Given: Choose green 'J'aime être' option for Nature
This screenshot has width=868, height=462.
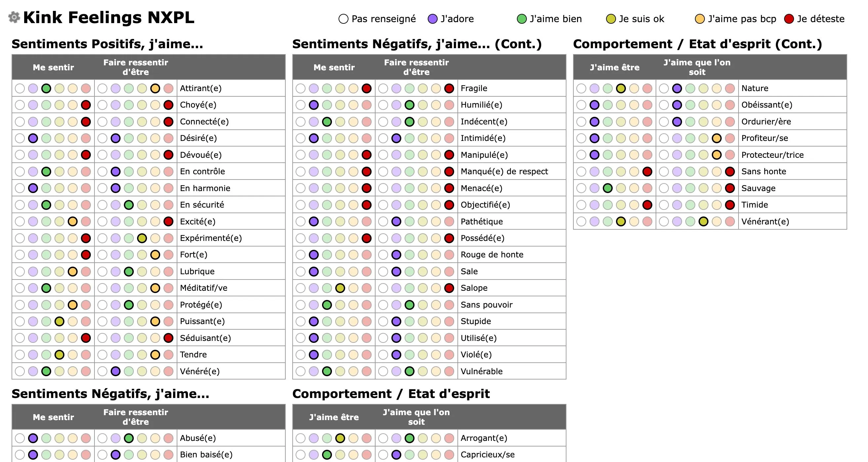Looking at the screenshot, I should 607,88.
